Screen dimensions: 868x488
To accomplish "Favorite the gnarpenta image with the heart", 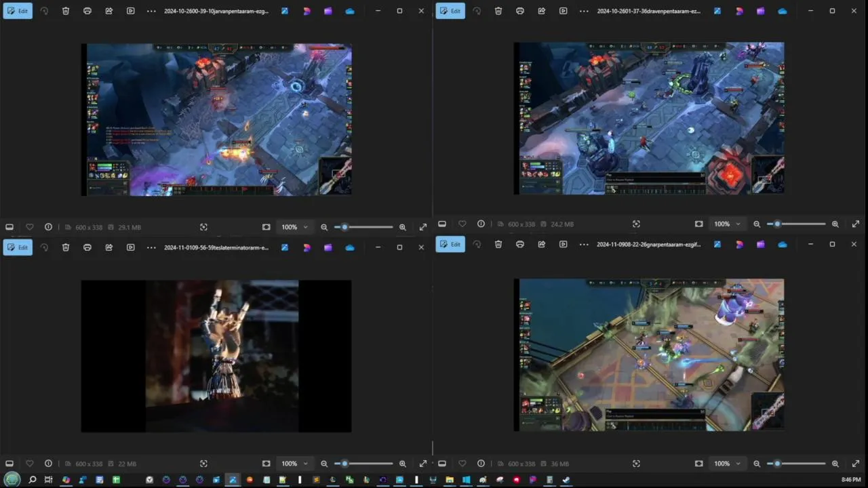I will point(462,464).
